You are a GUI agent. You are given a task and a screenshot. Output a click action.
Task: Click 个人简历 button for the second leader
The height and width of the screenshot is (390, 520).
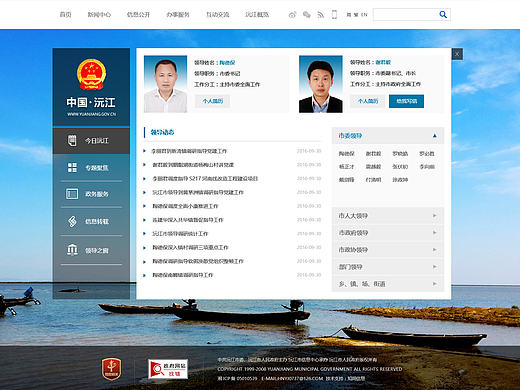(x=368, y=101)
